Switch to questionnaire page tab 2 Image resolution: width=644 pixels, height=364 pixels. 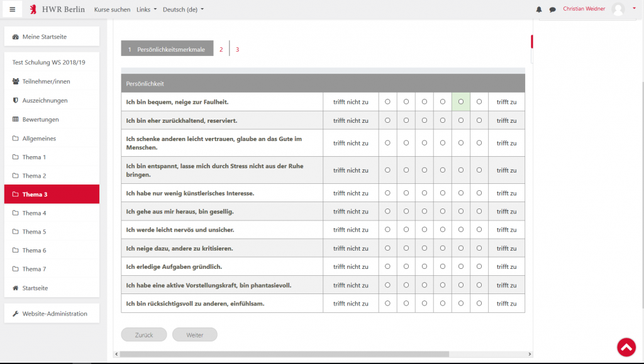[x=221, y=49]
